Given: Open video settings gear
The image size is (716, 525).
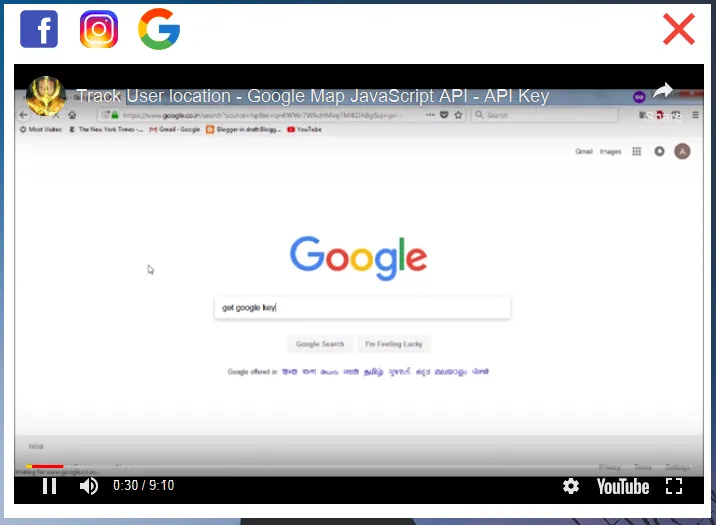Looking at the screenshot, I should (571, 486).
